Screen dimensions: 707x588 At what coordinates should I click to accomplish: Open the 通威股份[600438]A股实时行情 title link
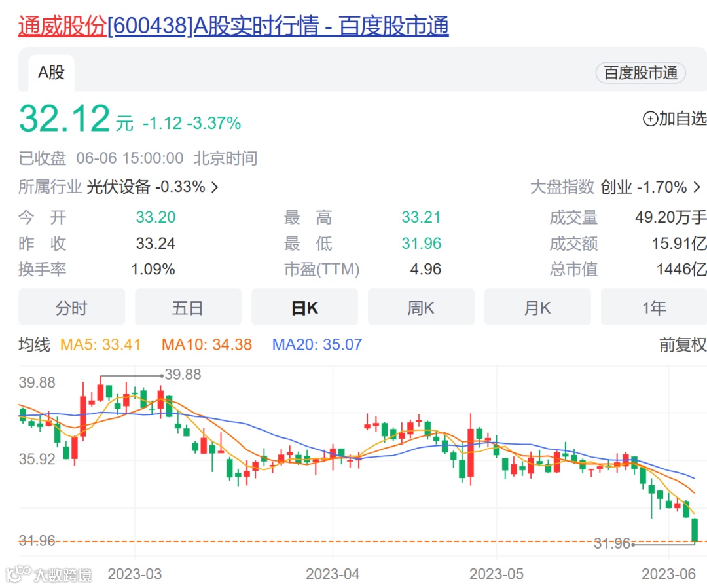tap(233, 26)
